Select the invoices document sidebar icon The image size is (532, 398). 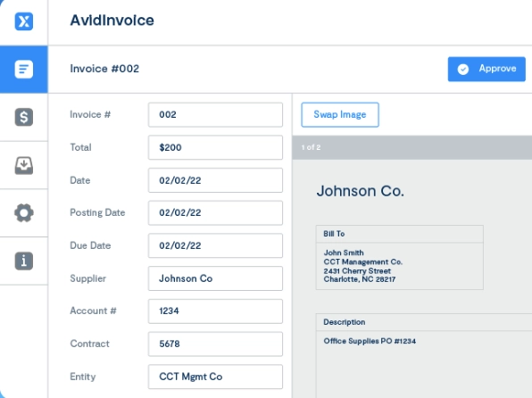pyautogui.click(x=24, y=70)
